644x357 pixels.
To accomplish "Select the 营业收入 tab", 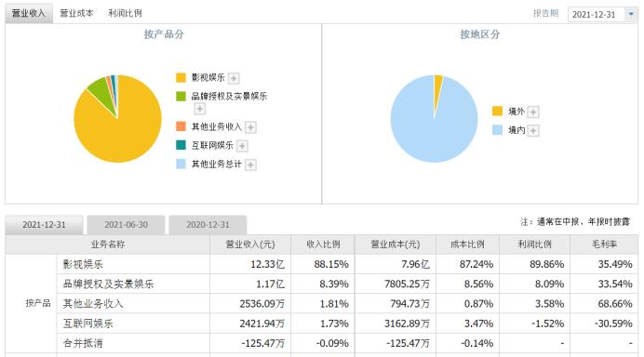I will point(28,13).
